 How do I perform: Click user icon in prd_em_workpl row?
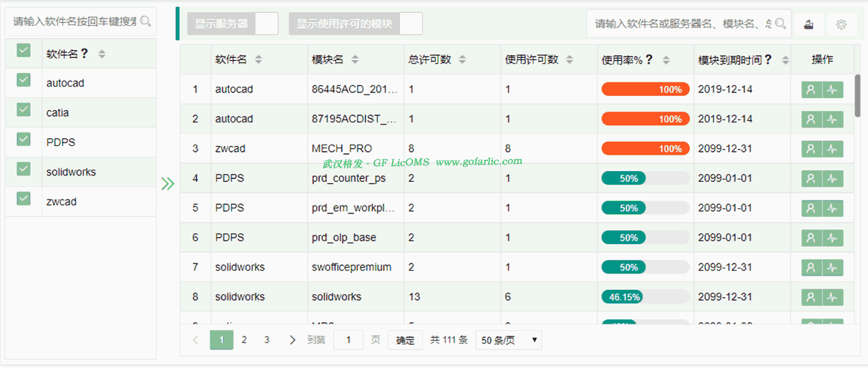(811, 208)
